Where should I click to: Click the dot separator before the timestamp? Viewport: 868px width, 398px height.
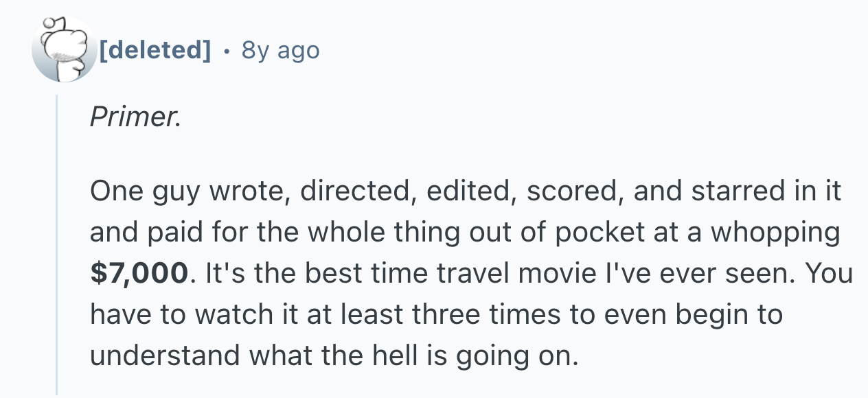(226, 50)
